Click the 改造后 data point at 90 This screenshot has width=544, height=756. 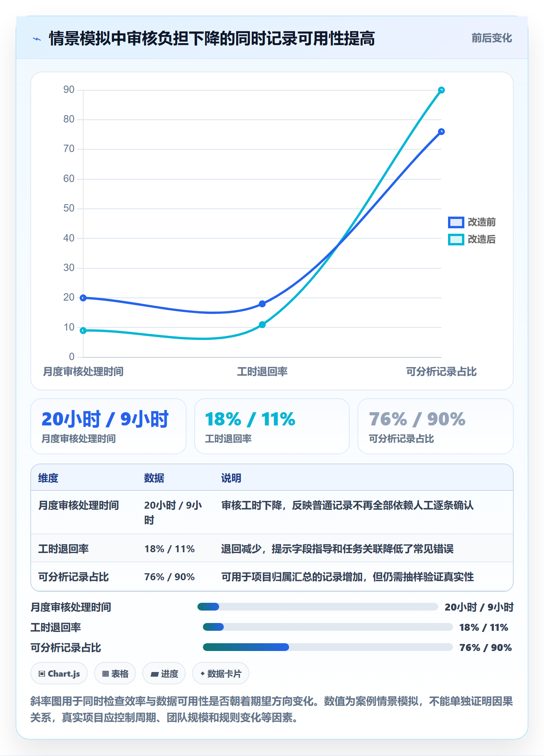point(441,90)
